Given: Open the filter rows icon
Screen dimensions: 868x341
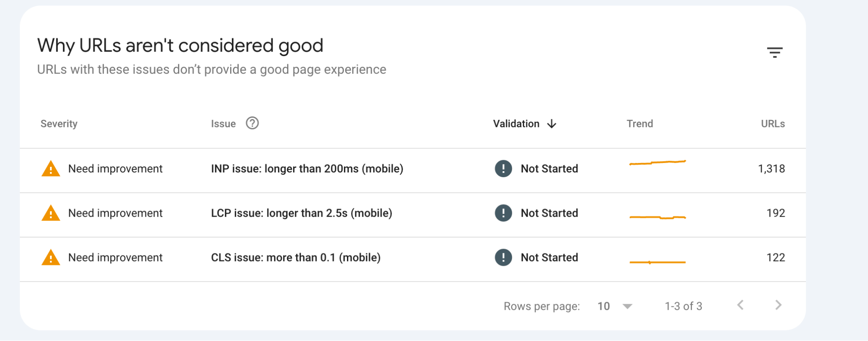Looking at the screenshot, I should click(774, 53).
